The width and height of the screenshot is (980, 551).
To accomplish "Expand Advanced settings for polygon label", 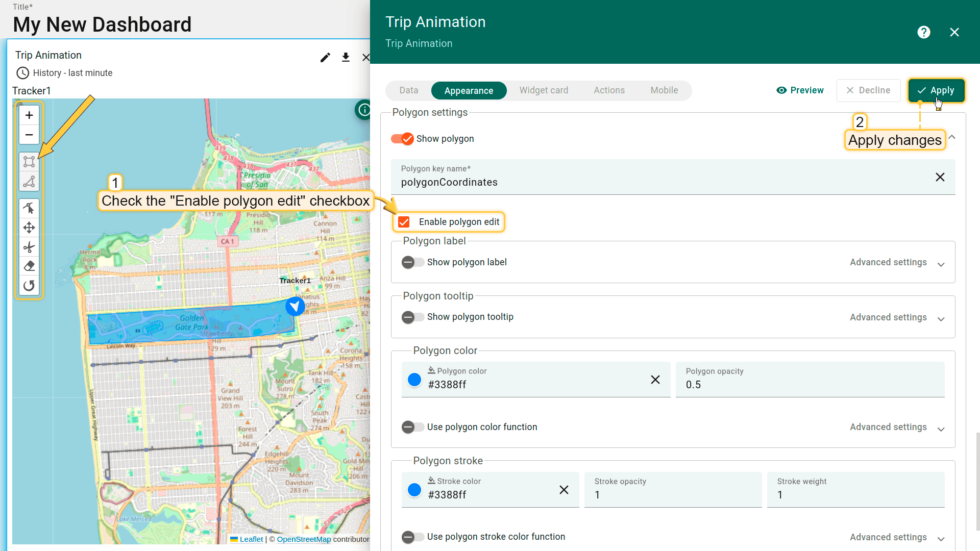I will pos(897,262).
